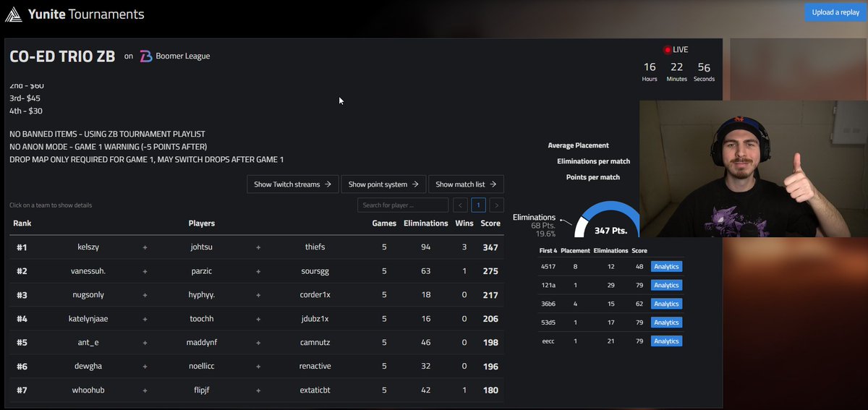Image resolution: width=868 pixels, height=410 pixels.
Task: Click score 347 for rank #1
Action: pyautogui.click(x=490, y=247)
